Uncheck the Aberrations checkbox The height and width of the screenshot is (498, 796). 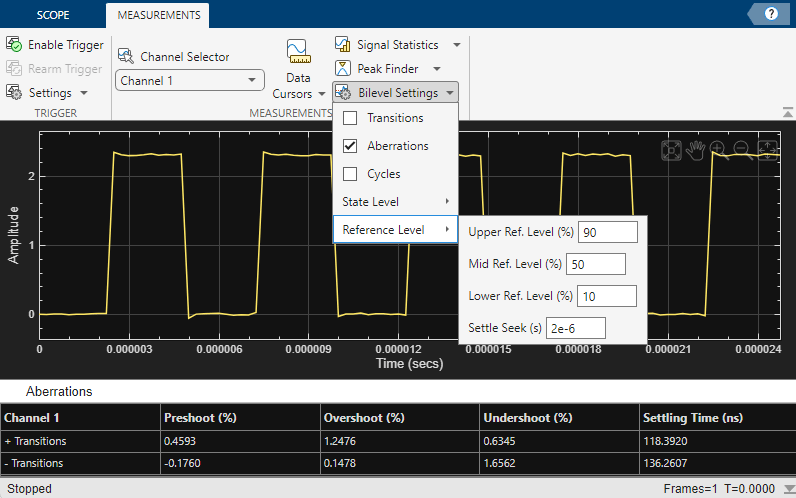point(350,146)
